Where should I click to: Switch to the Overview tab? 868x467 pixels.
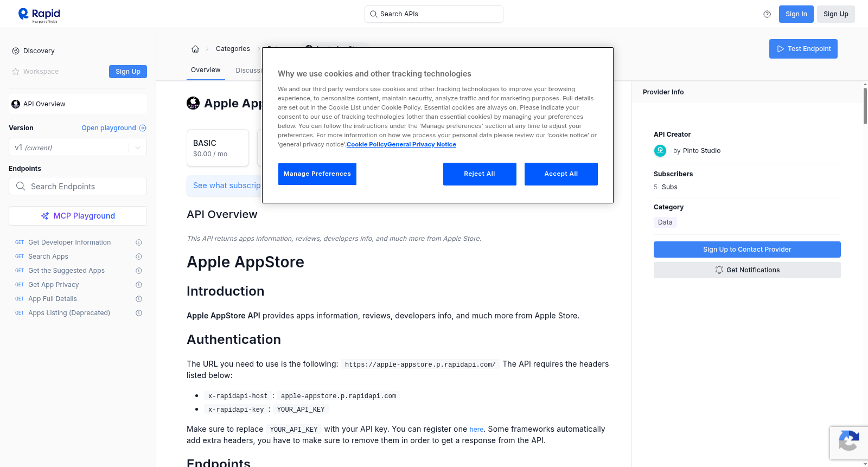pos(206,70)
